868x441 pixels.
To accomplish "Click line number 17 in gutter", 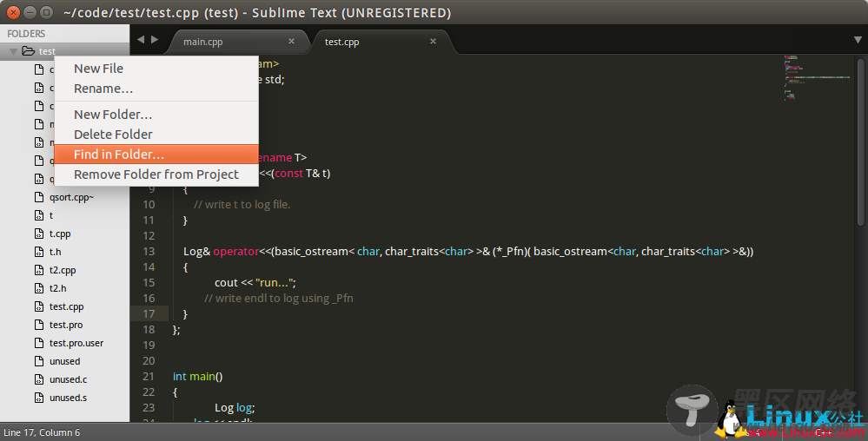I will (x=149, y=314).
